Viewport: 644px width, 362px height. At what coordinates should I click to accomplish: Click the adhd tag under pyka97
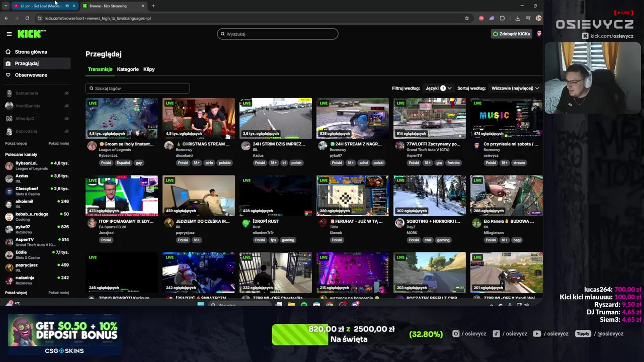(364, 163)
